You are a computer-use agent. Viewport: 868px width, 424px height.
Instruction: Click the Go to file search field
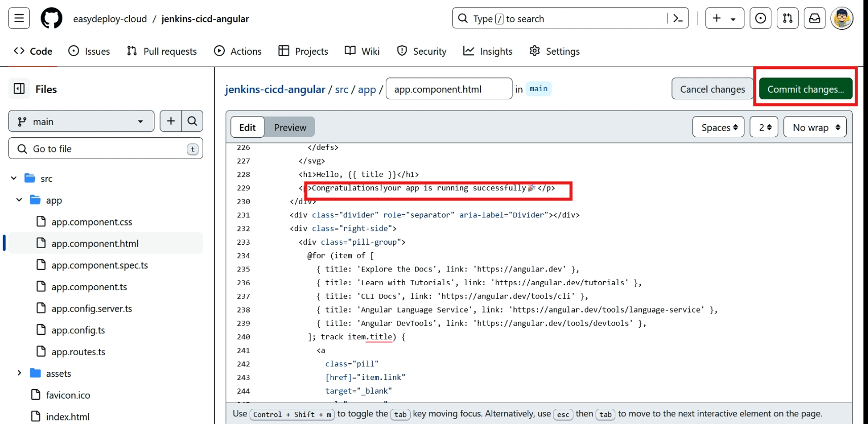click(x=105, y=148)
